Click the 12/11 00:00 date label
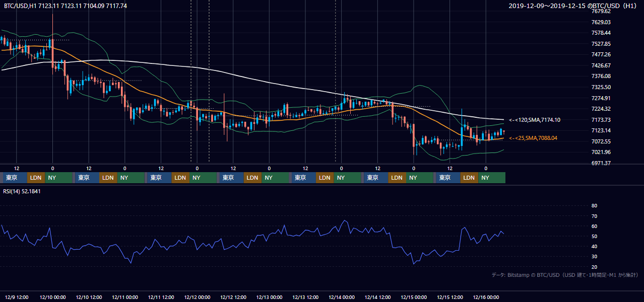This screenshot has width=644, height=302. [125, 297]
